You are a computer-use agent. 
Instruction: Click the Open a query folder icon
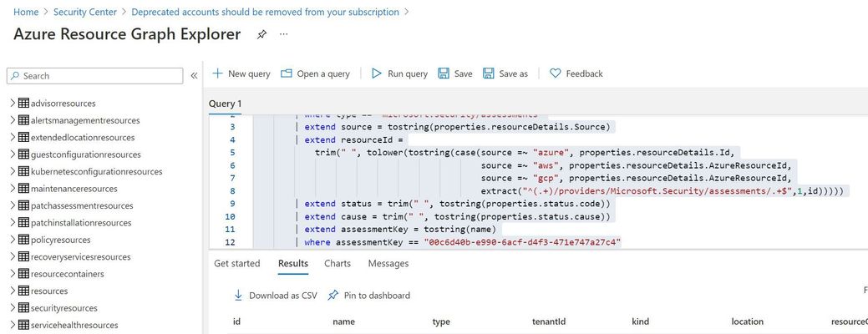[286, 73]
